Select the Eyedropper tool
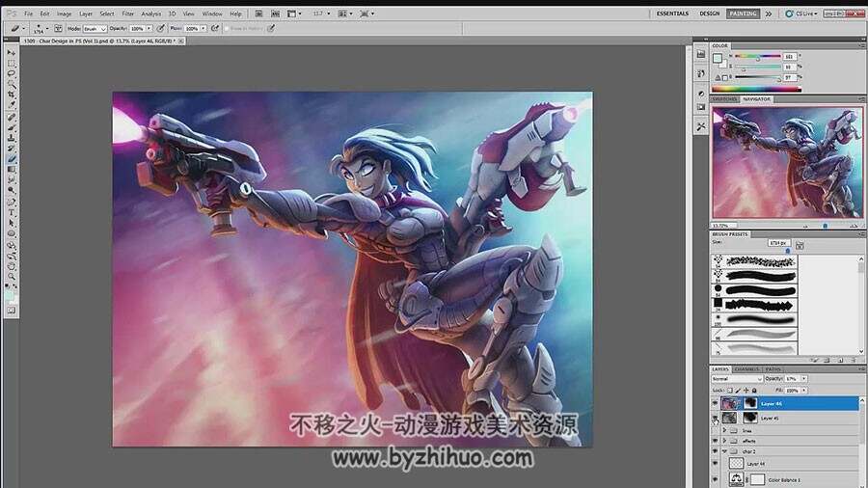 (11, 106)
